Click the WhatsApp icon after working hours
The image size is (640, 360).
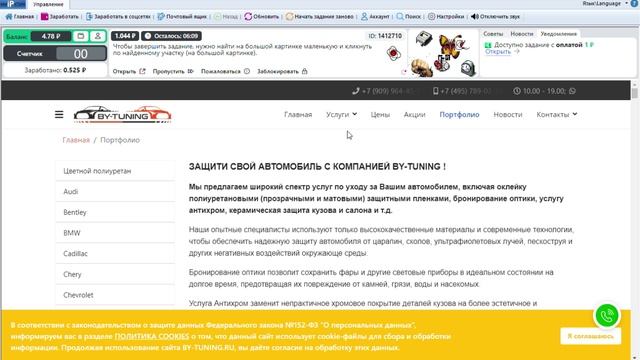(x=572, y=91)
